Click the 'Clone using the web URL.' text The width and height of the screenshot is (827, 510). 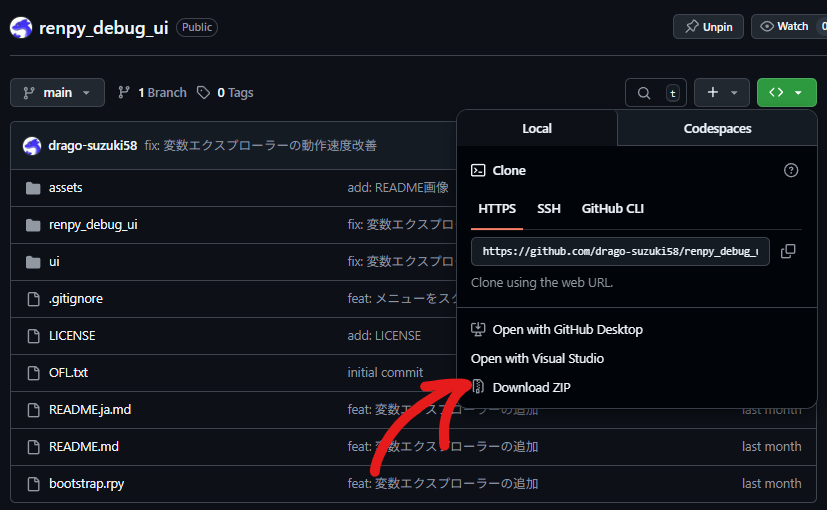542,283
